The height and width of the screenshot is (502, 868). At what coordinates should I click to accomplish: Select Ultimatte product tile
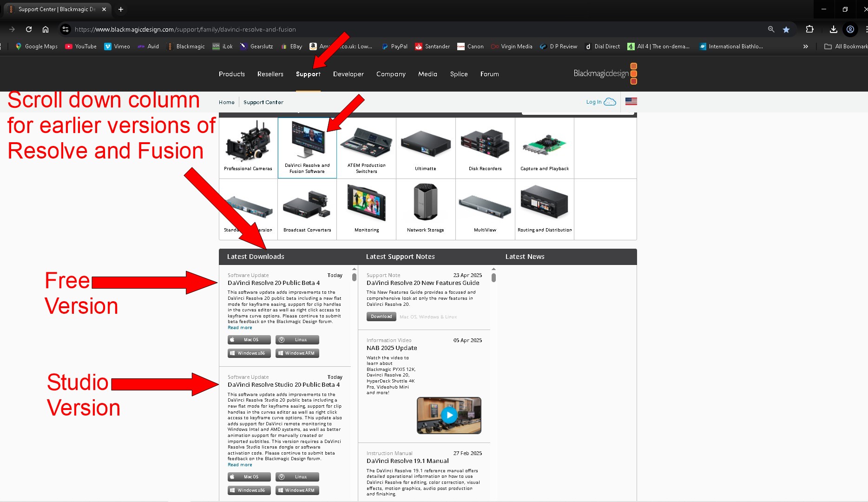click(426, 148)
